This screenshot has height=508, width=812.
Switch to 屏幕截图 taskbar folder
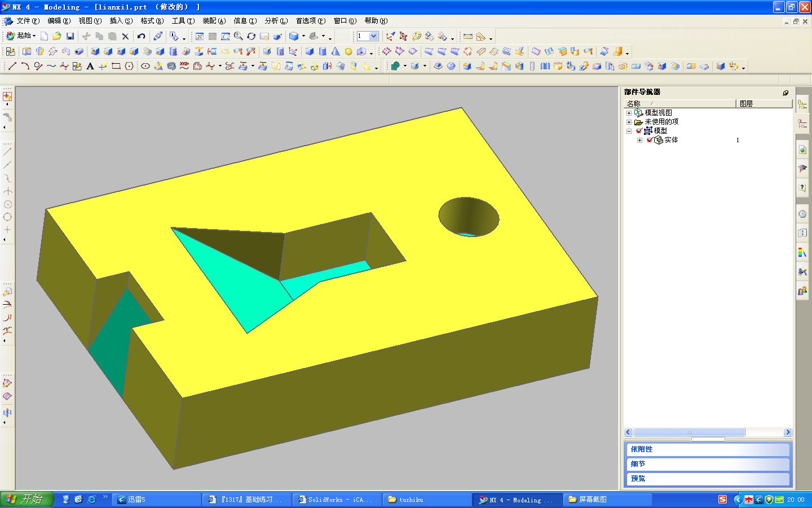(608, 500)
